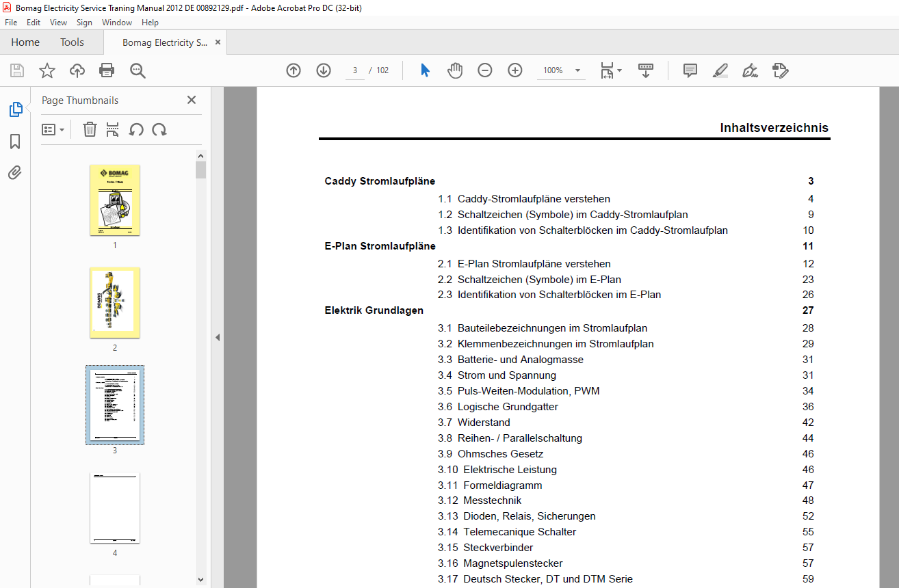The height and width of the screenshot is (588, 899).
Task: Open the fit page width tool
Action: pos(607,70)
